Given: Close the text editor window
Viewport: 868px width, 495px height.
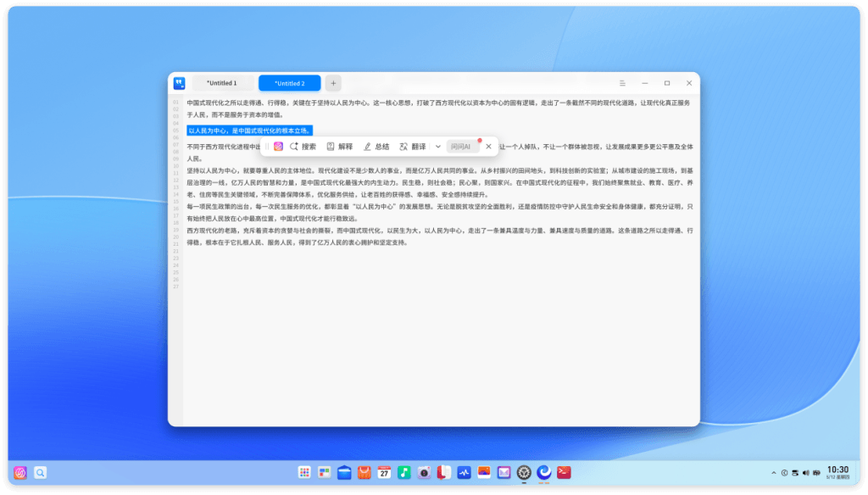Looking at the screenshot, I should 689,83.
